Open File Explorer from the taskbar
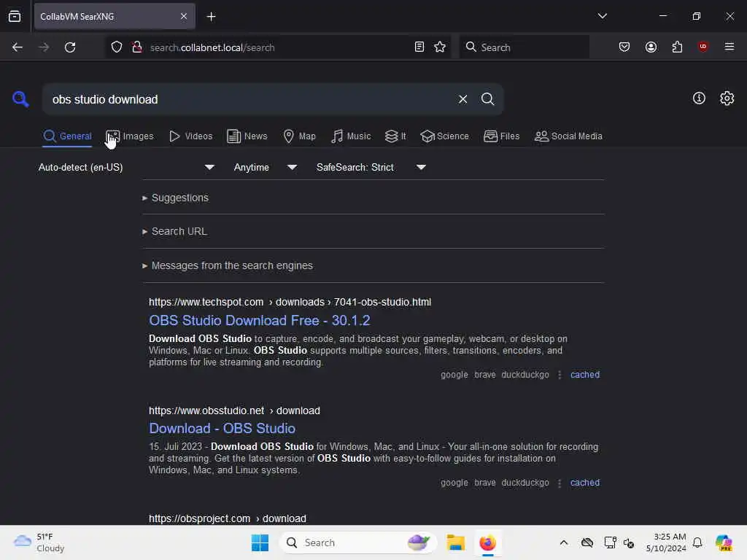This screenshot has height=560, width=747. tap(455, 542)
